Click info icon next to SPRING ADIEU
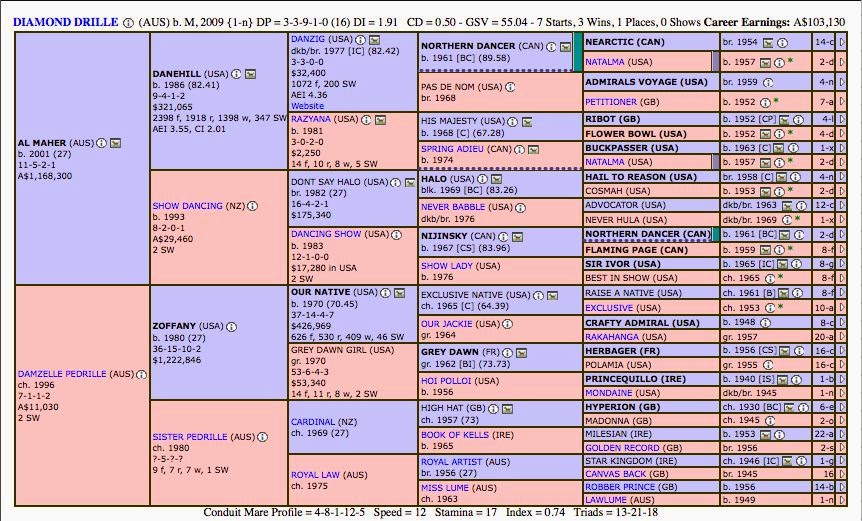Screen dimensions: 862x521 [519, 149]
